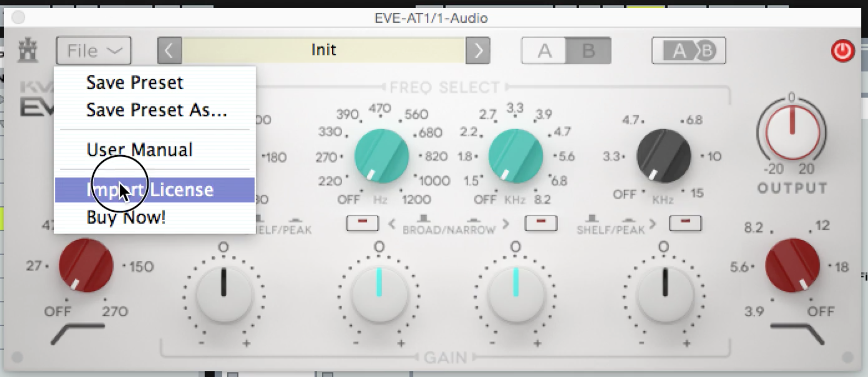The width and height of the screenshot is (868, 377).
Task: Switch to the A comparison state
Action: point(544,50)
